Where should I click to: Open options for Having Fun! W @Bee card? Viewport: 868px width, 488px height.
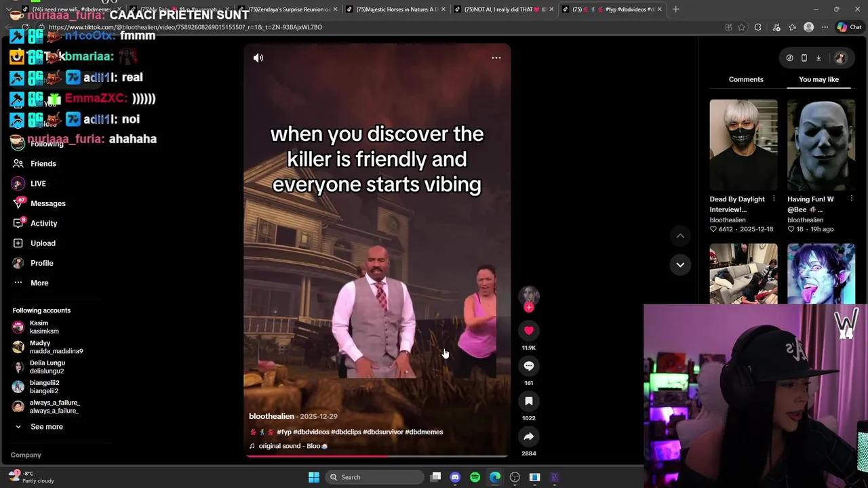tap(851, 199)
